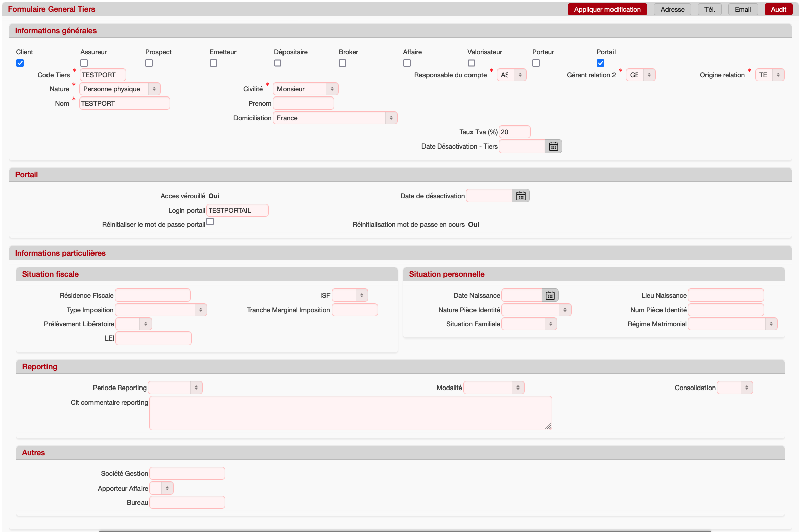
Task: Open the Civilité dropdown
Action: 305,89
